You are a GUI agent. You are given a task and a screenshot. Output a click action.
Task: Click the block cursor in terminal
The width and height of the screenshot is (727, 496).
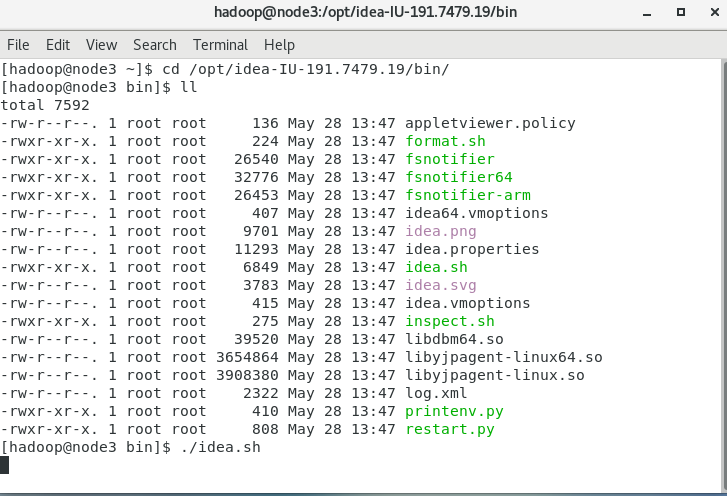tap(4, 465)
